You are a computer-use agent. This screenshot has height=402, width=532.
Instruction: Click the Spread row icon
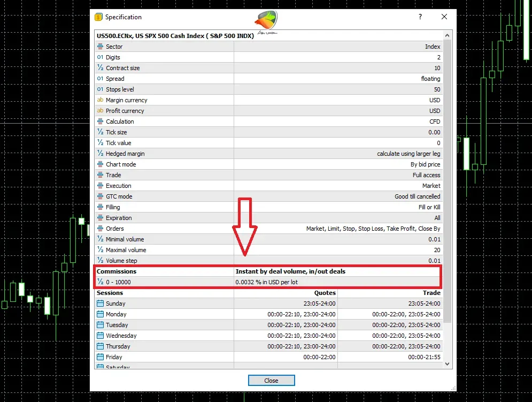100,79
